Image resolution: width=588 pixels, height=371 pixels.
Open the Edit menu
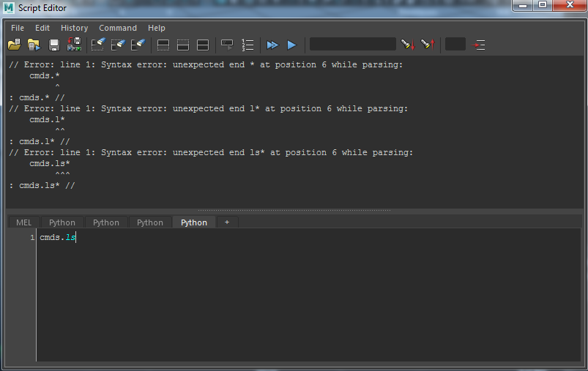click(x=42, y=28)
